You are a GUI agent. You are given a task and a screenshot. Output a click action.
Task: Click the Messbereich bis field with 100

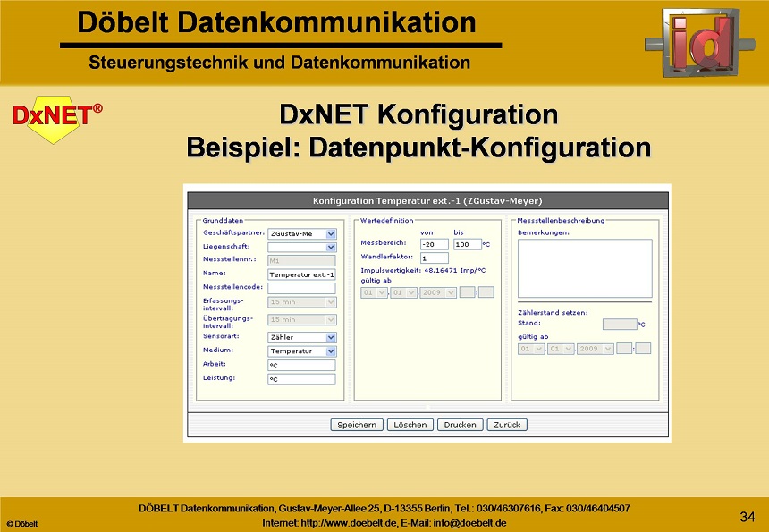pyautogui.click(x=468, y=244)
